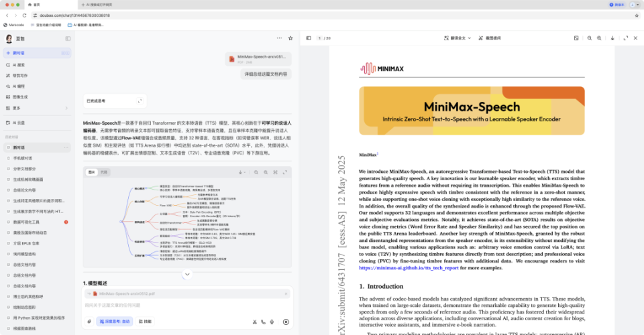Open the 技能 skills menu
Screen dimensions: 644x335
click(145, 322)
